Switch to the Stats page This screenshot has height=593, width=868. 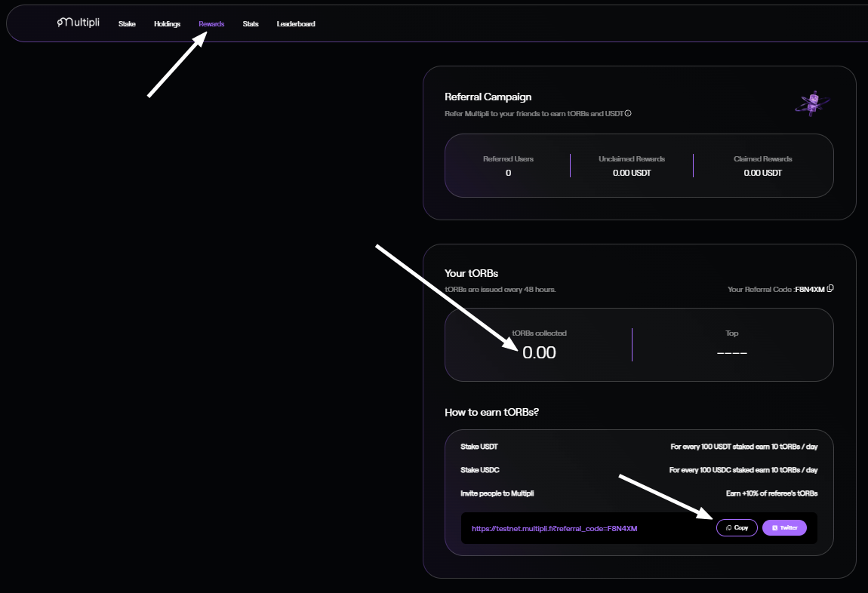pos(251,24)
